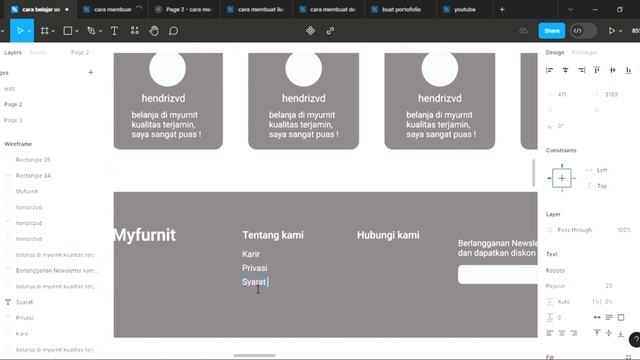
Task: Select the Comment tool
Action: coord(173,31)
